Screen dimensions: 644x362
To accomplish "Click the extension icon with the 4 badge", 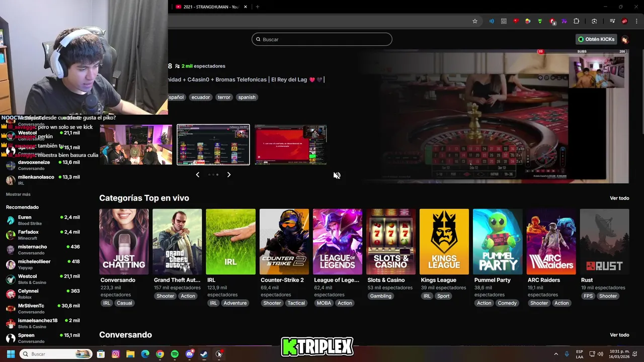I will tap(552, 22).
